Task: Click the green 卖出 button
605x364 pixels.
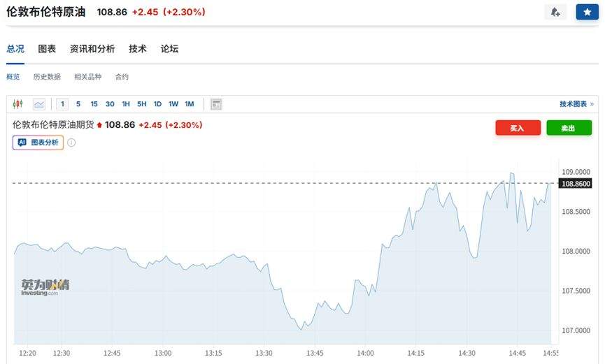Action: (x=569, y=128)
